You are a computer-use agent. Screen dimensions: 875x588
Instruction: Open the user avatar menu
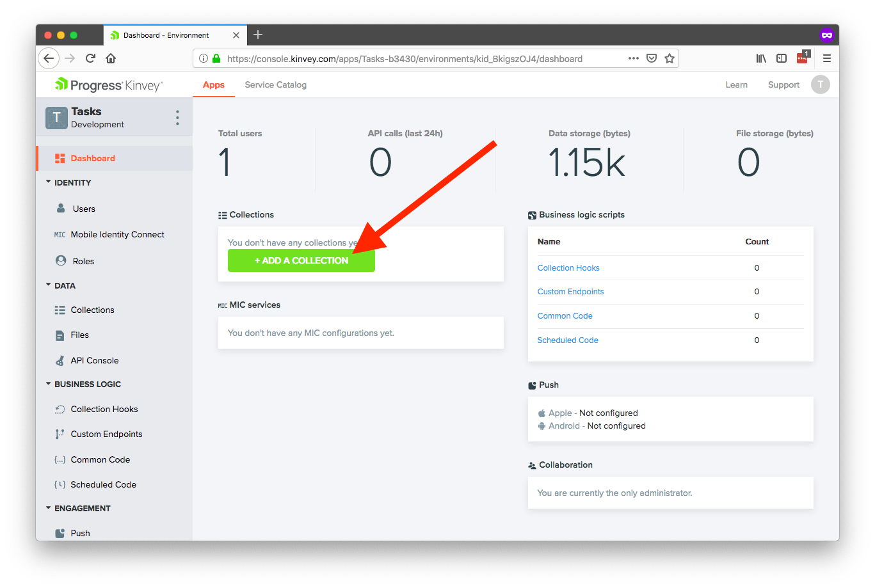(820, 84)
